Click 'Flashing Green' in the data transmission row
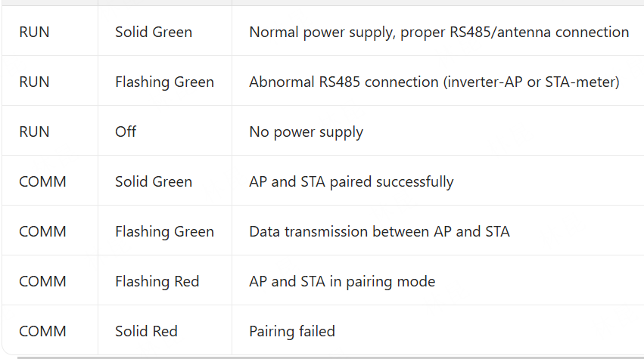644x359 pixels. [x=164, y=231]
